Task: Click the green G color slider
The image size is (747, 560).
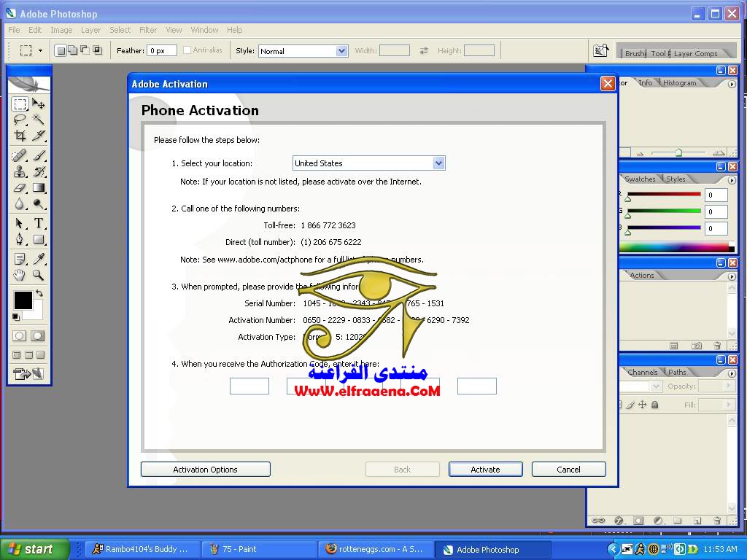Action: tap(664, 211)
